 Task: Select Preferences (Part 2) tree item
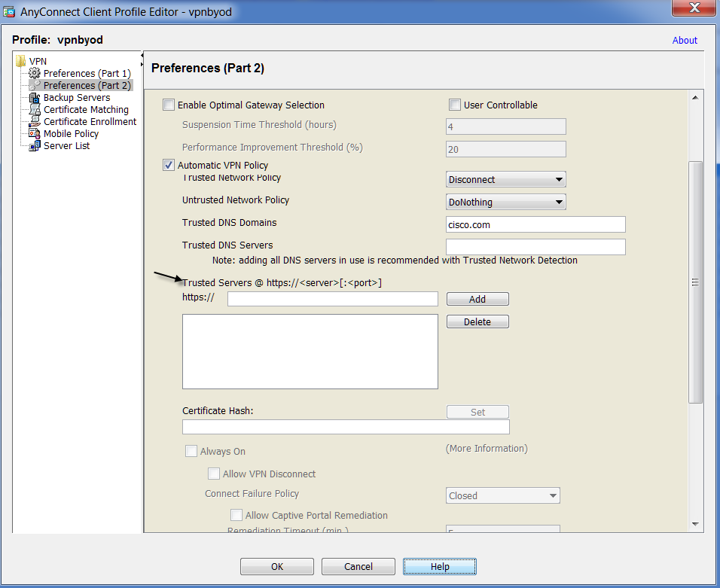pyautogui.click(x=87, y=85)
